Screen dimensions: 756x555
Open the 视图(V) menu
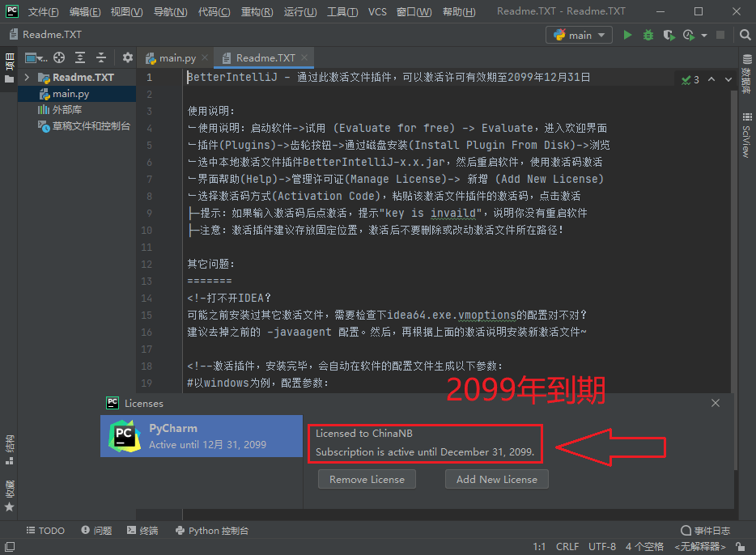[127, 11]
